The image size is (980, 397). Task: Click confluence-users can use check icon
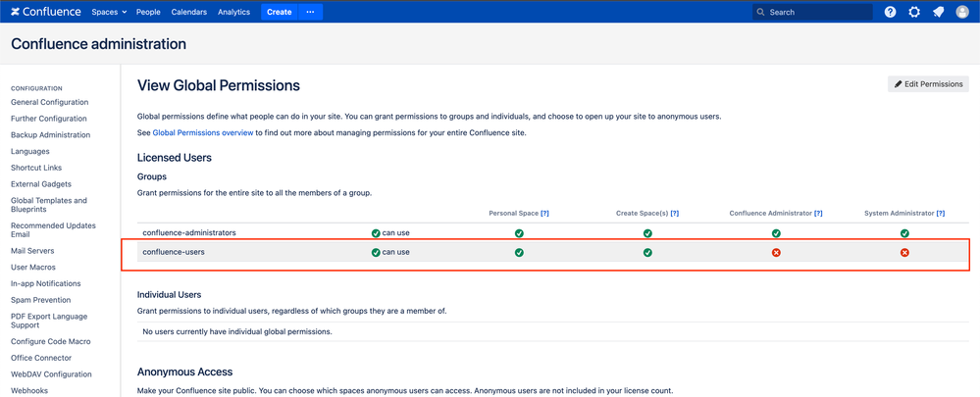pyautogui.click(x=376, y=253)
